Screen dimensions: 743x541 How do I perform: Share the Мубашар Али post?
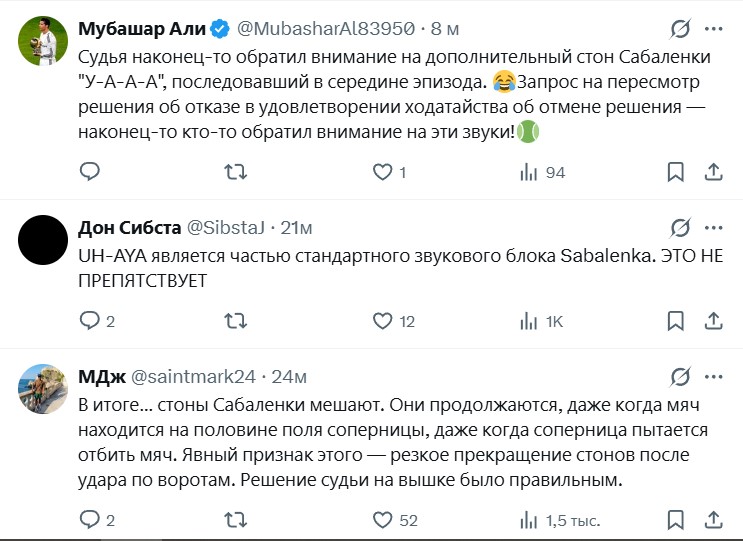[713, 173]
